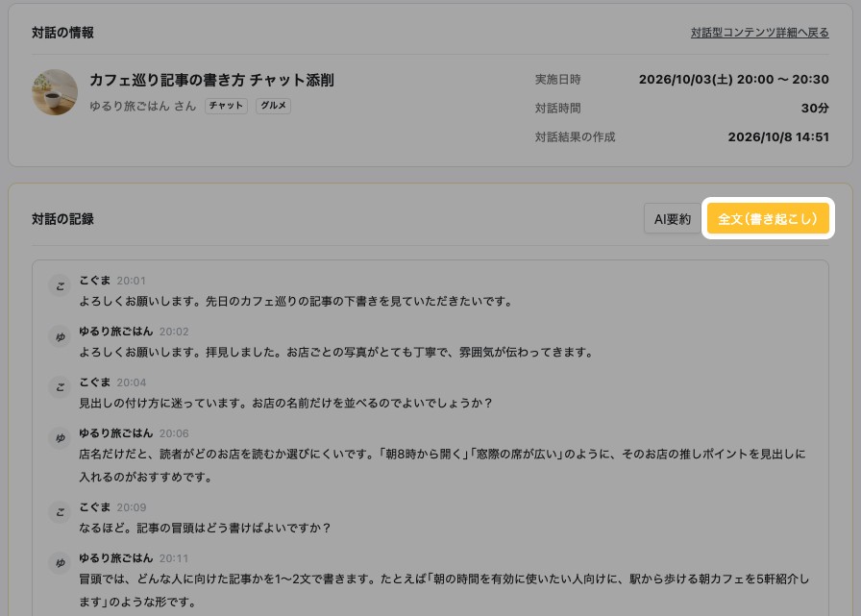Click the 20:01 message timestamp
Image resolution: width=861 pixels, height=616 pixels.
click(x=132, y=282)
